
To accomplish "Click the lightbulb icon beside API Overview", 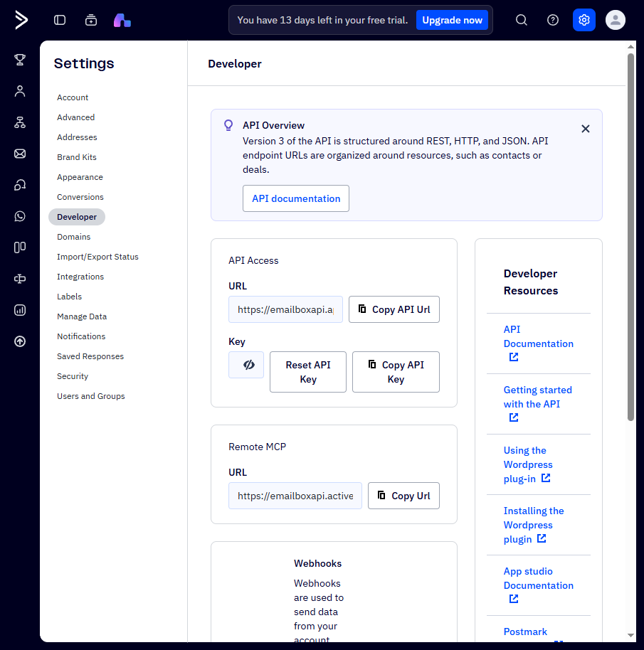I will point(228,125).
